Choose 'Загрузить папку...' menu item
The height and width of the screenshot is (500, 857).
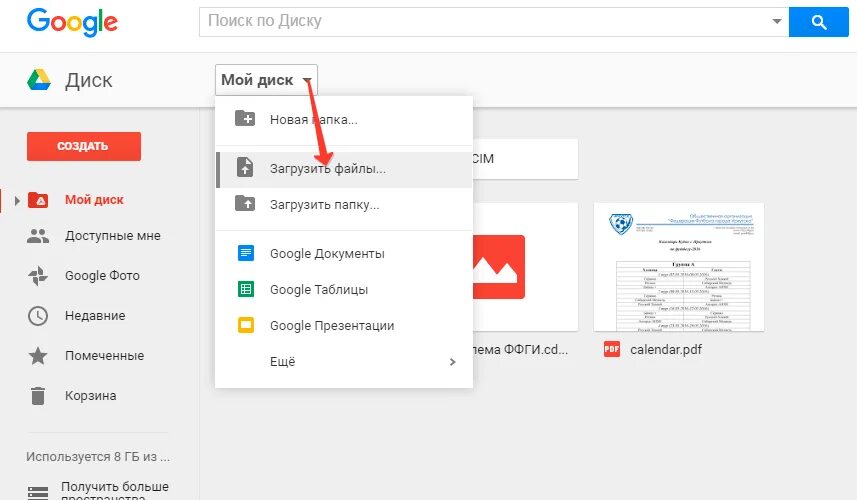tap(344, 205)
